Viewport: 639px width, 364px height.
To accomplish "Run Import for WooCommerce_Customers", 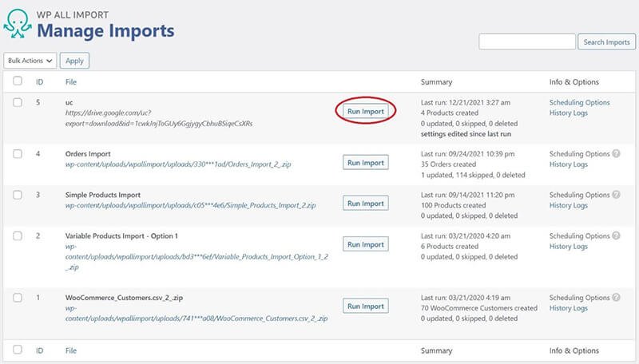I will [366, 307].
